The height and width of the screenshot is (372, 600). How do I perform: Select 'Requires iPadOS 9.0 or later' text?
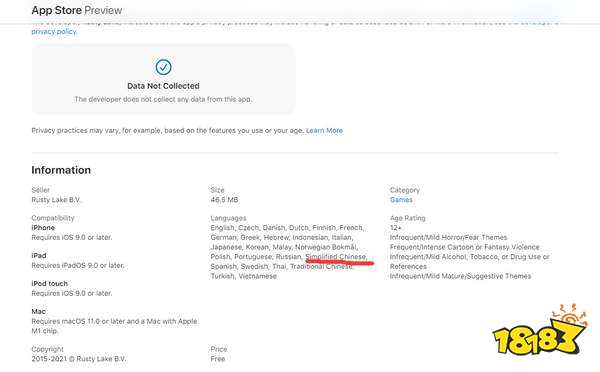point(78,265)
